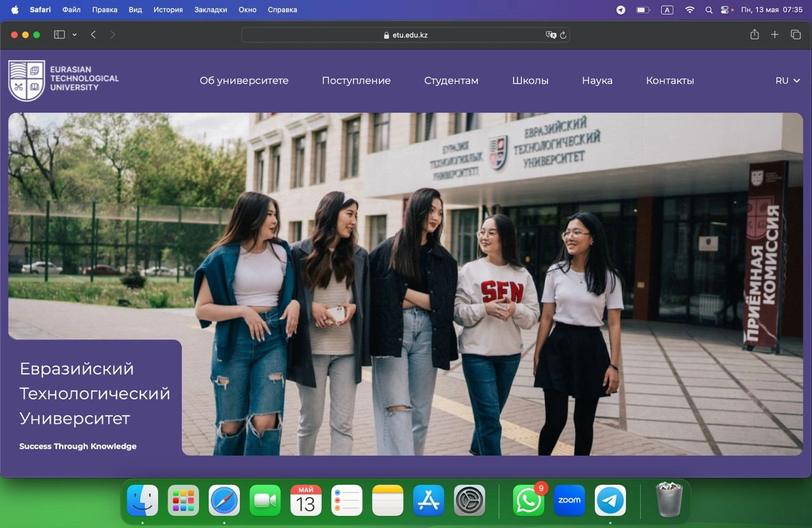Open the История menu in menu bar
Image resolution: width=812 pixels, height=528 pixels.
tap(168, 10)
